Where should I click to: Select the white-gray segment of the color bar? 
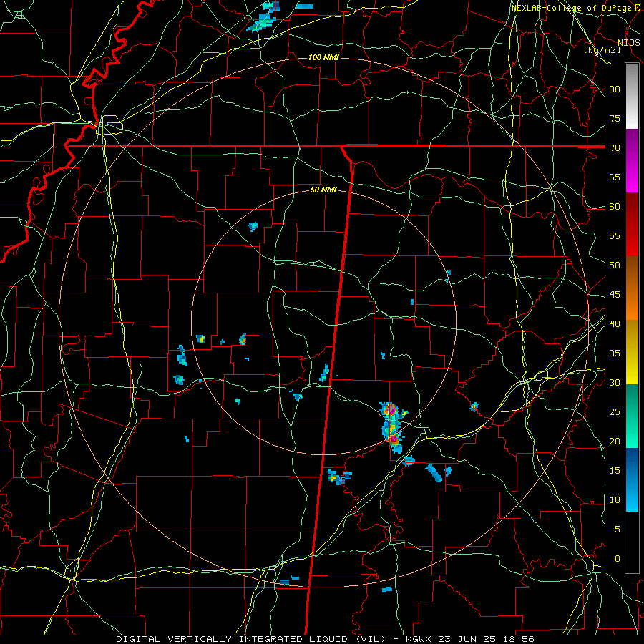click(632, 96)
